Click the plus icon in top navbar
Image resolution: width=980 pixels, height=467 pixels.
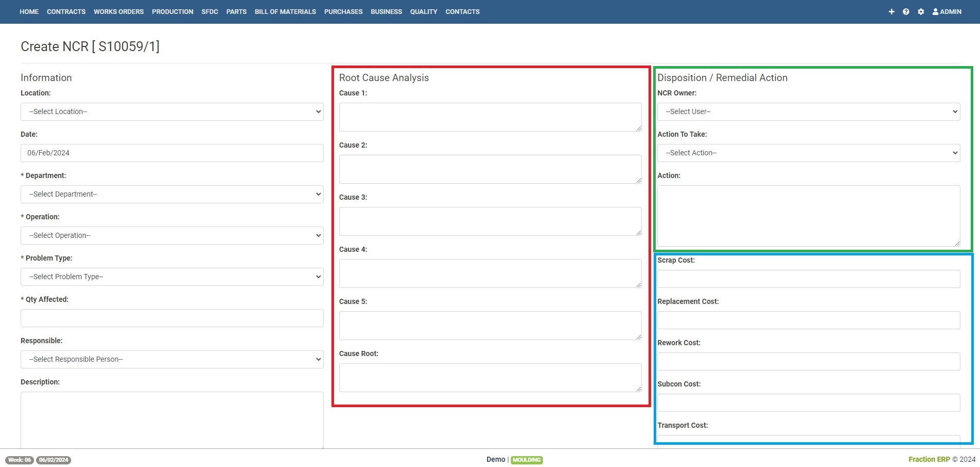(891, 12)
